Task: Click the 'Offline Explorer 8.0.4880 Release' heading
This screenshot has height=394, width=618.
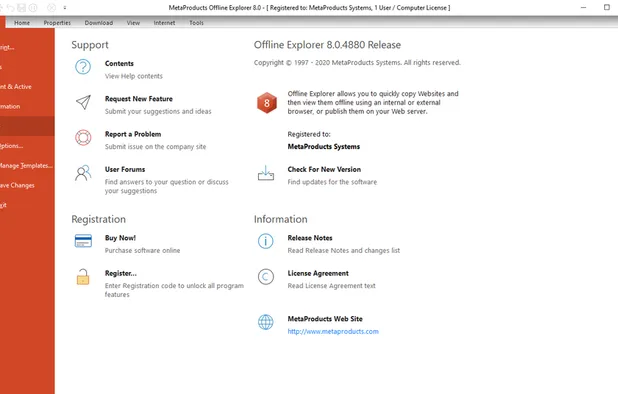Action: click(x=327, y=45)
